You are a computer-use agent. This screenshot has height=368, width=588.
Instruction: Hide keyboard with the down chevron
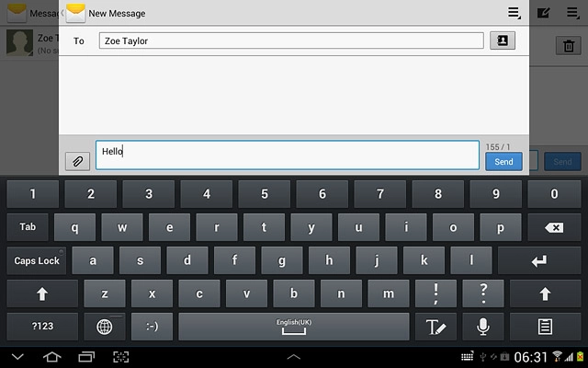(17, 356)
